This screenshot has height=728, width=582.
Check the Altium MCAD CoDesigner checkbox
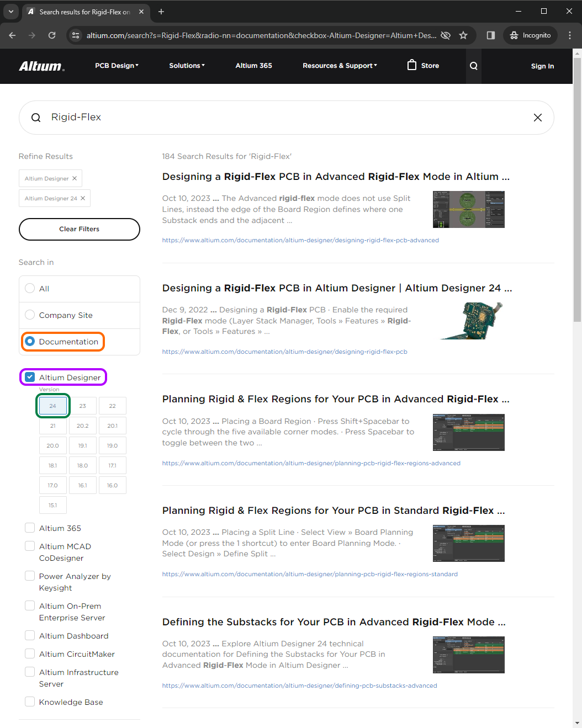[x=30, y=546]
